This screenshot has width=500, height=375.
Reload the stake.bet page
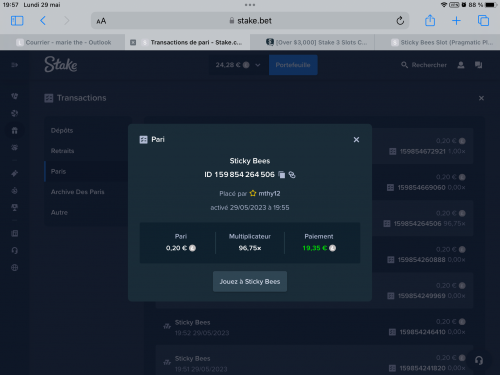(400, 21)
